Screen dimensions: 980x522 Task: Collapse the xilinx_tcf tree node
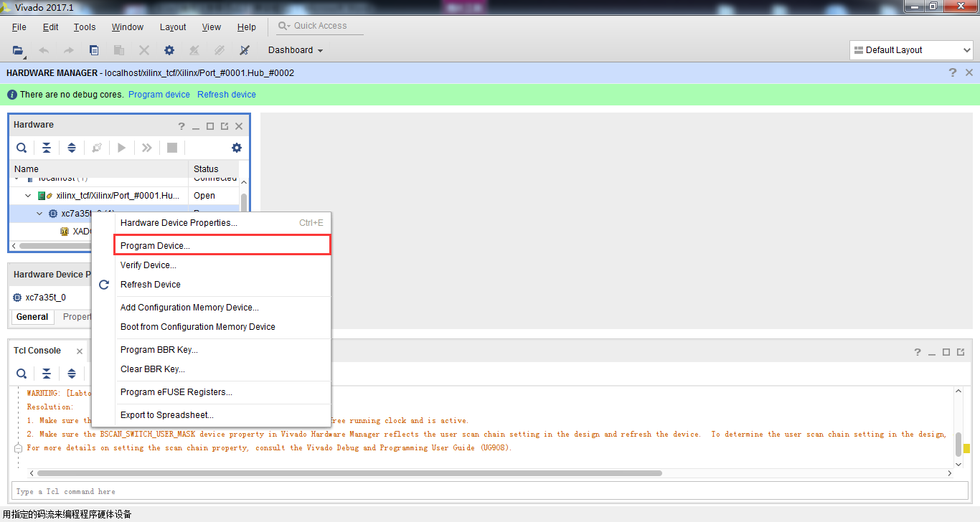[x=28, y=196]
